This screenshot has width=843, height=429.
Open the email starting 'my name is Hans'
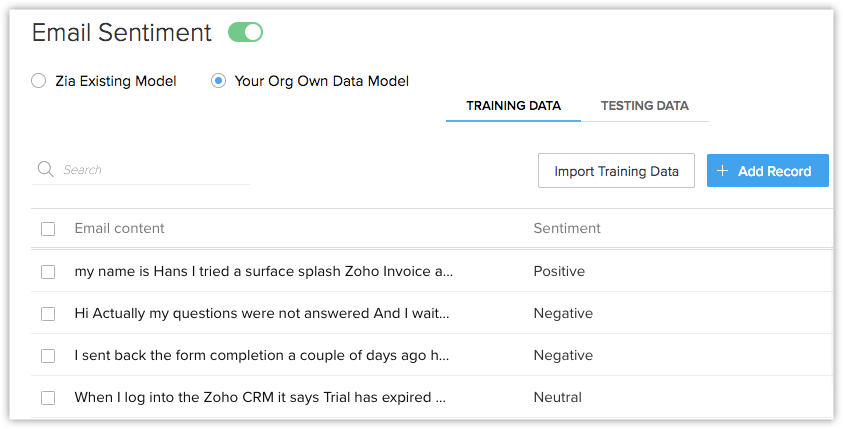(x=263, y=271)
